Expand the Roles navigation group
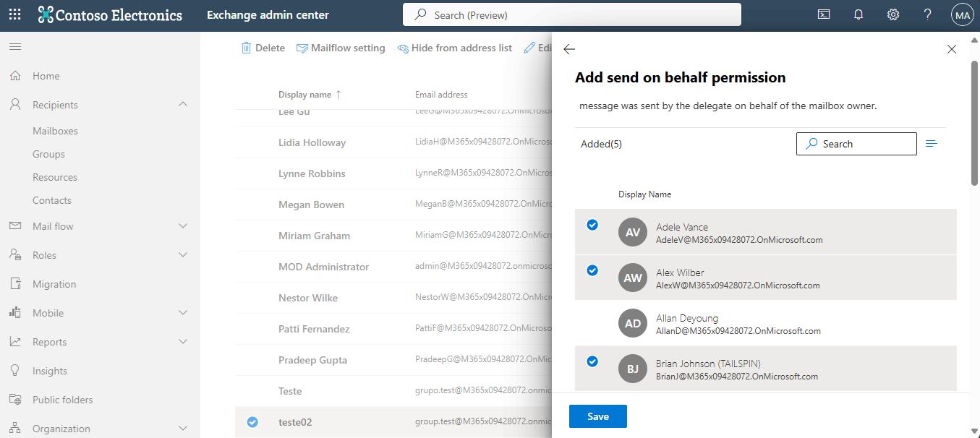The image size is (980, 438). click(x=183, y=255)
